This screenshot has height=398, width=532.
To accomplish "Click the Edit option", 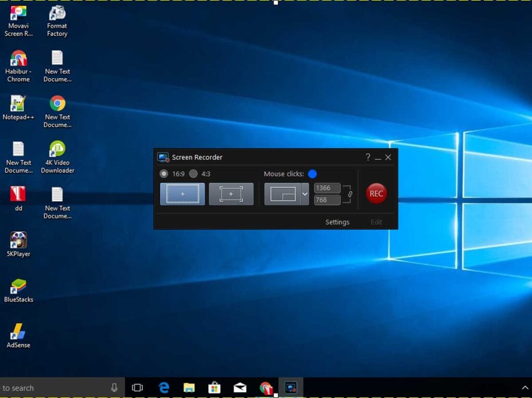I will click(376, 222).
